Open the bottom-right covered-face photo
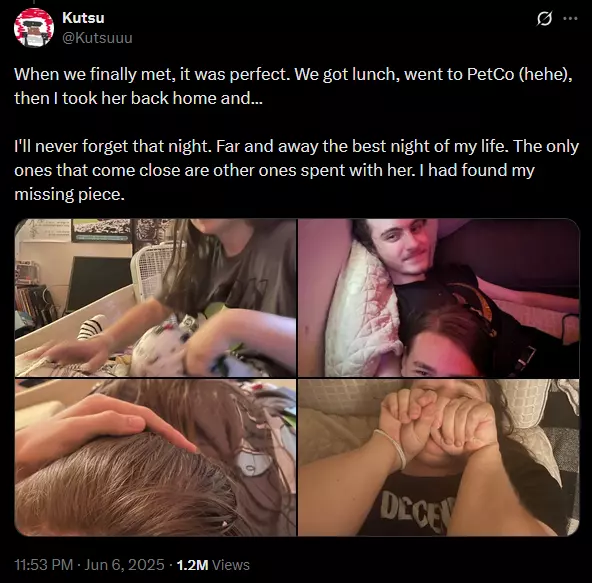592x583 pixels. pos(438,457)
